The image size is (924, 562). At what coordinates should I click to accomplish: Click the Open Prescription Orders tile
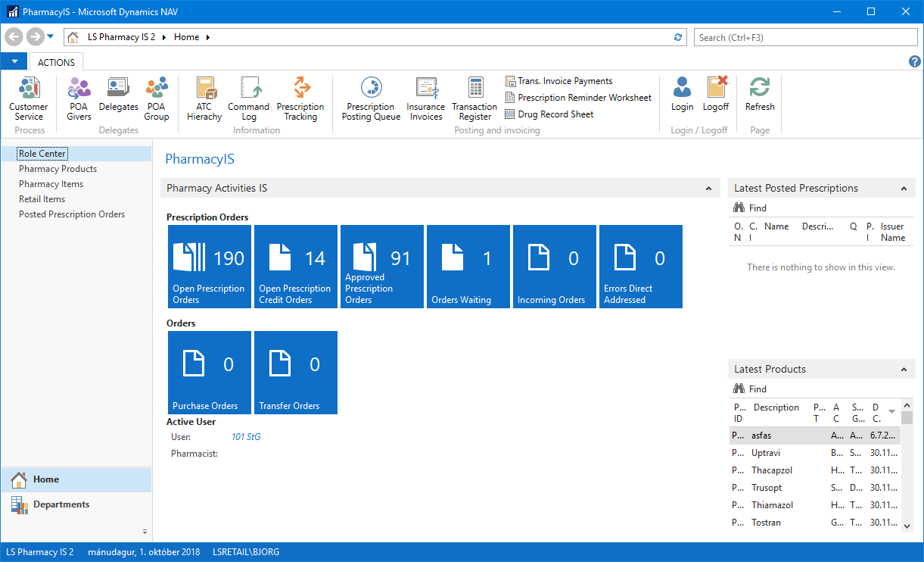coord(209,267)
